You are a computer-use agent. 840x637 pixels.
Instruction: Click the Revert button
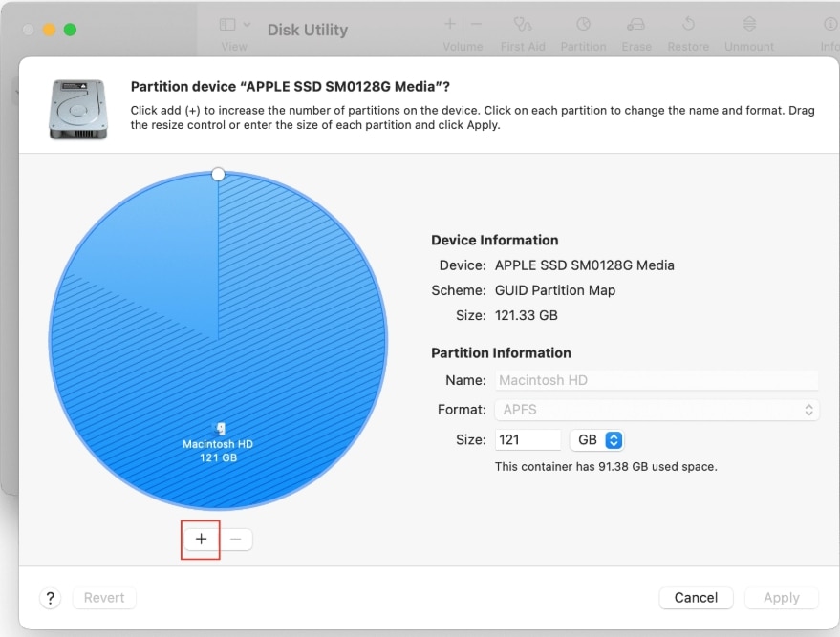tap(104, 598)
